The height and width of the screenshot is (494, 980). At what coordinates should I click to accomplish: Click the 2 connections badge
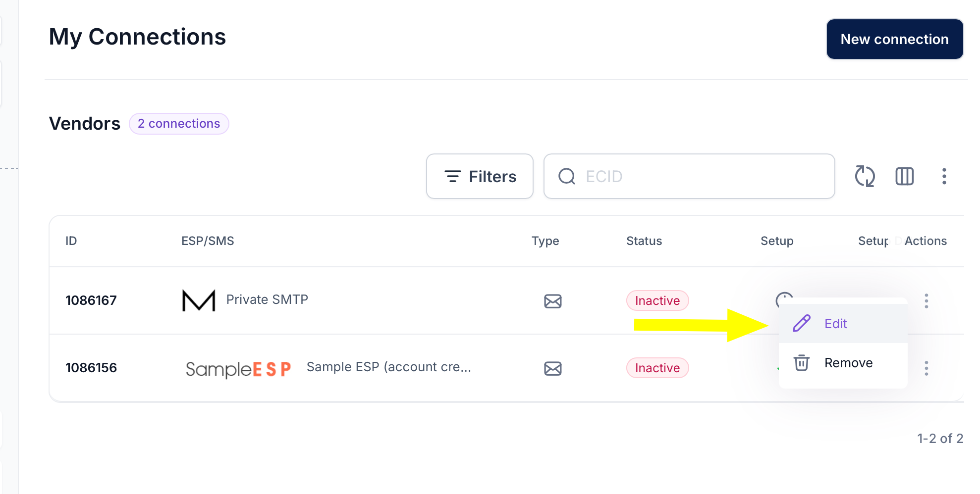coord(179,124)
